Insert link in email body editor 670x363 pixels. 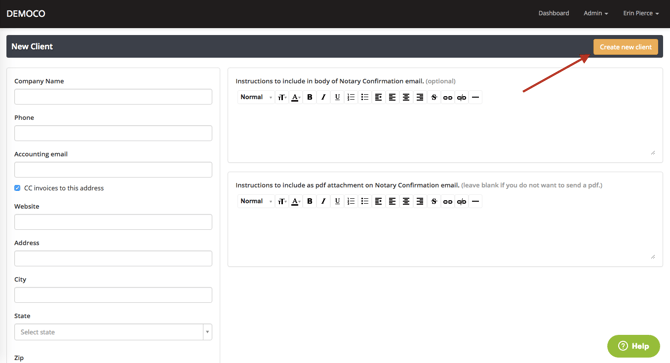point(447,97)
